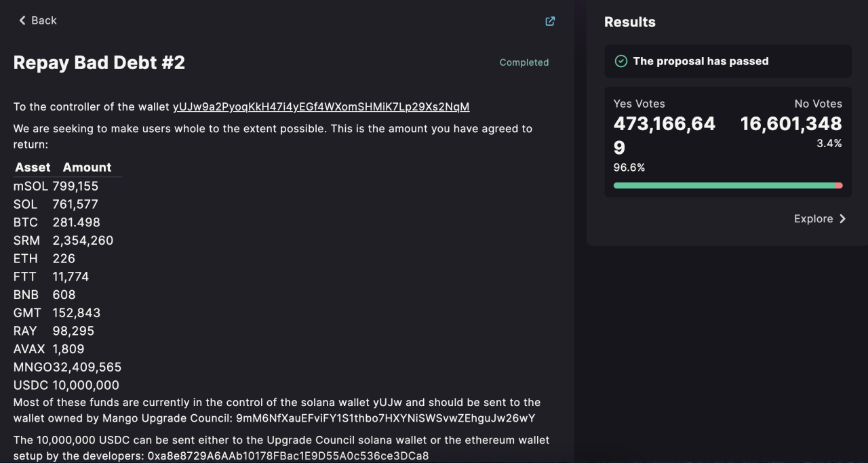This screenshot has width=868, height=463.
Task: Click the chevron next to Explore
Action: [843, 218]
